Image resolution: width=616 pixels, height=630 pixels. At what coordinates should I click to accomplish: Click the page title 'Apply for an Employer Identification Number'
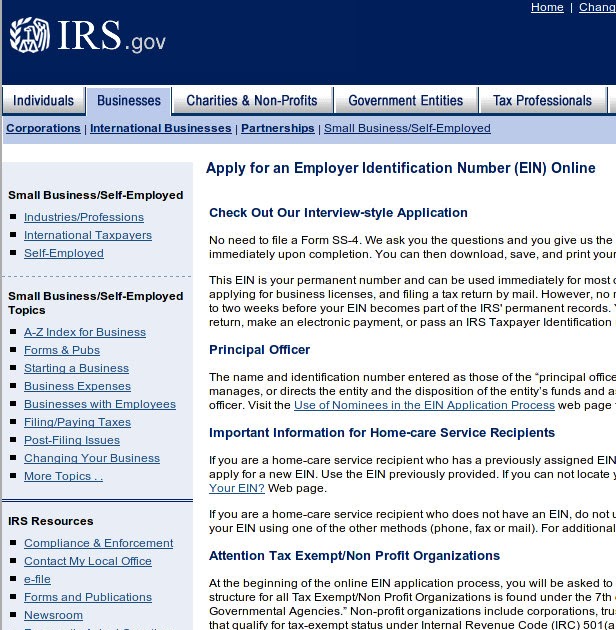pyautogui.click(x=401, y=168)
